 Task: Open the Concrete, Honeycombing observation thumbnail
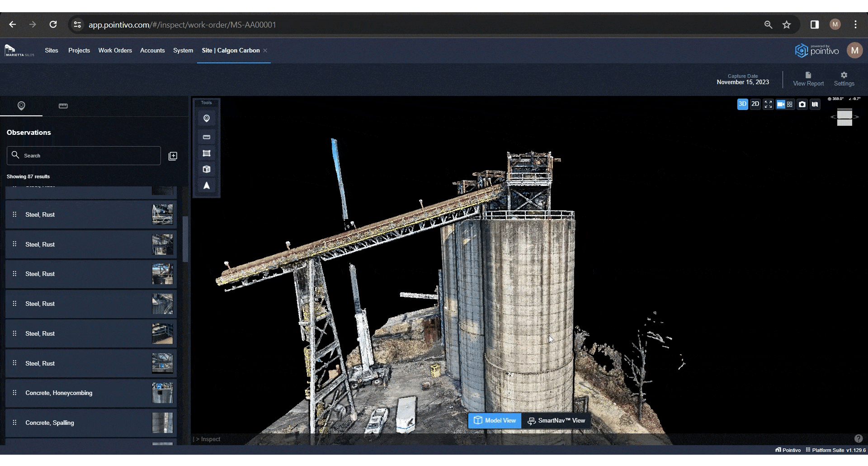point(162,393)
